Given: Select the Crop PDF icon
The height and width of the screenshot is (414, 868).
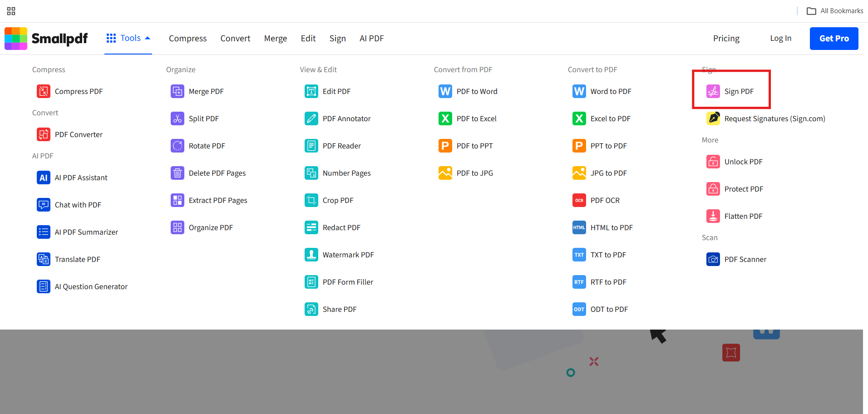Looking at the screenshot, I should pyautogui.click(x=311, y=200).
